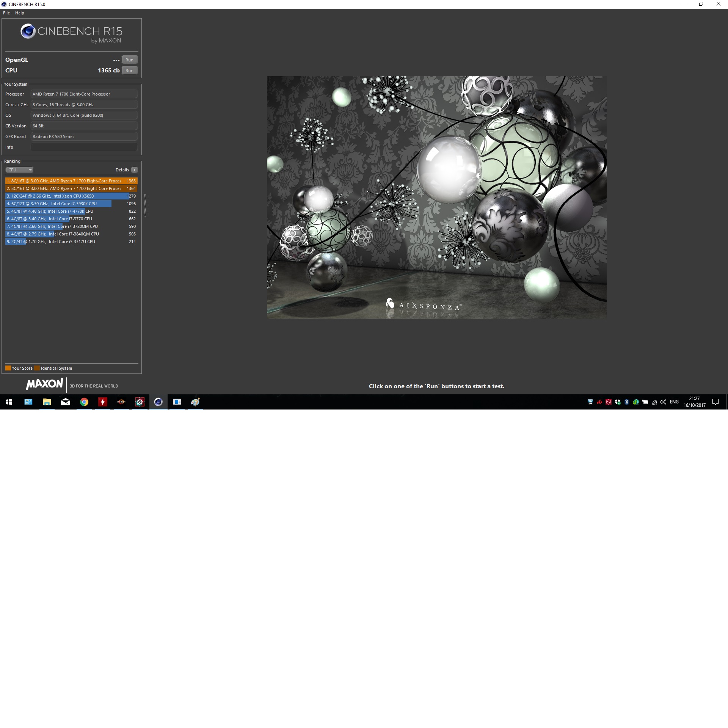Open Windows Defender shield tray icon
This screenshot has height=728, width=728.
click(618, 402)
